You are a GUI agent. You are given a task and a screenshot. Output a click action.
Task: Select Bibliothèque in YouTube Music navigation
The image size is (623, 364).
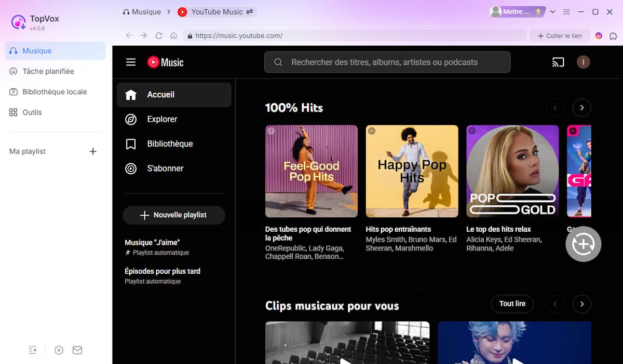tap(174, 144)
